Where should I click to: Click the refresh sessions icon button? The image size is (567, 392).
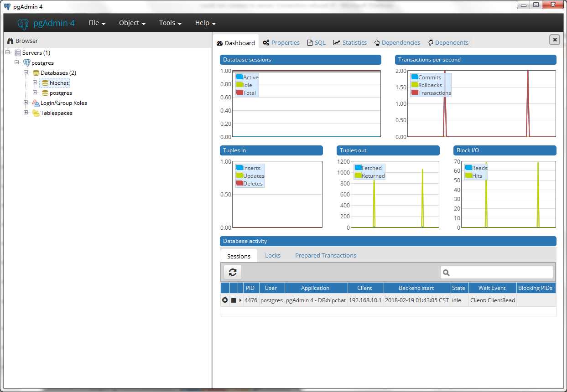click(233, 272)
